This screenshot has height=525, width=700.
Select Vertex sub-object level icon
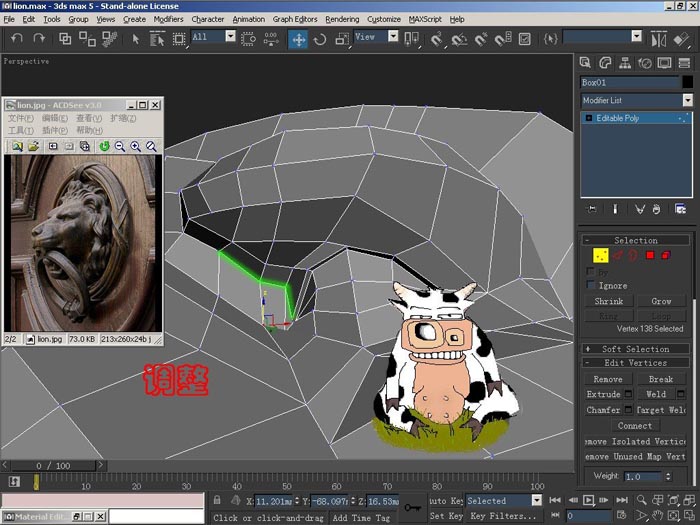[600, 255]
